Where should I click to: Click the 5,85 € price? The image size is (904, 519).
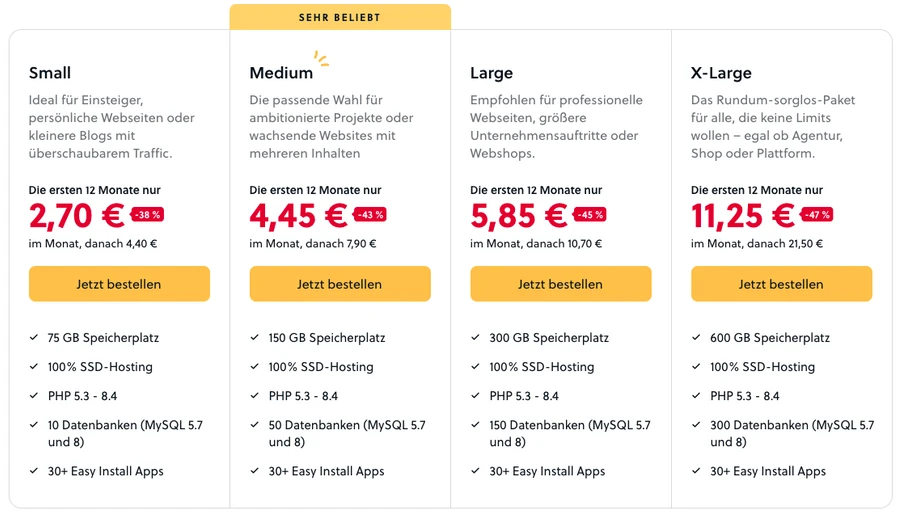click(x=519, y=215)
